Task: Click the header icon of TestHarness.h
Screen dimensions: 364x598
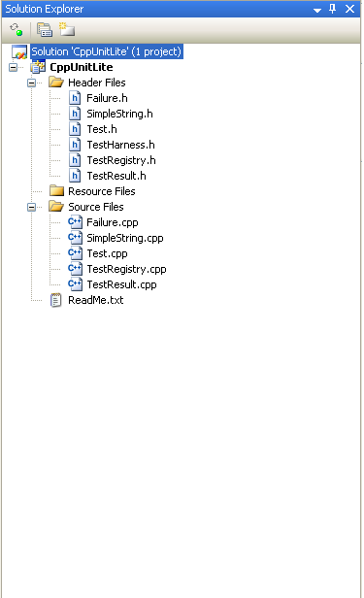Action: [75, 145]
